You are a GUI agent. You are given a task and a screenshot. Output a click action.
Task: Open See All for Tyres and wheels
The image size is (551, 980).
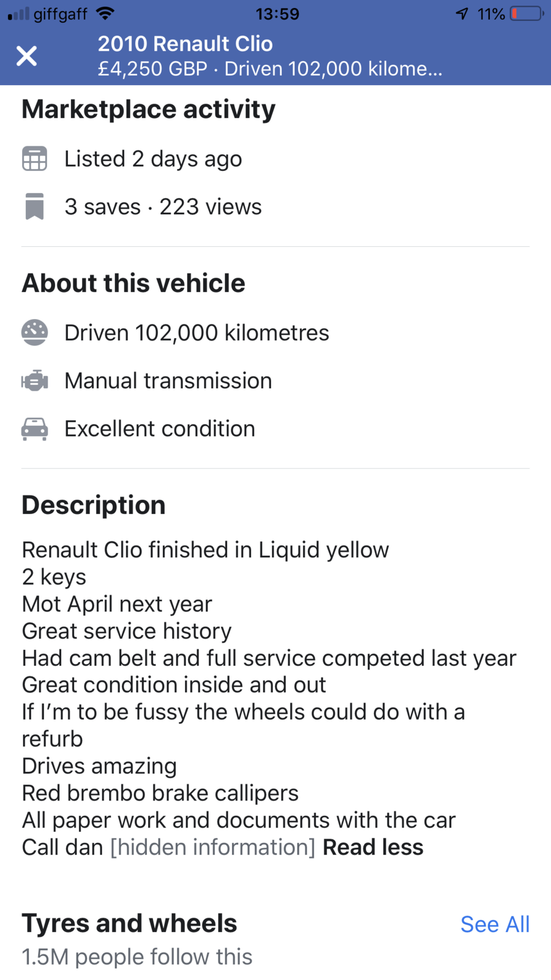point(495,924)
